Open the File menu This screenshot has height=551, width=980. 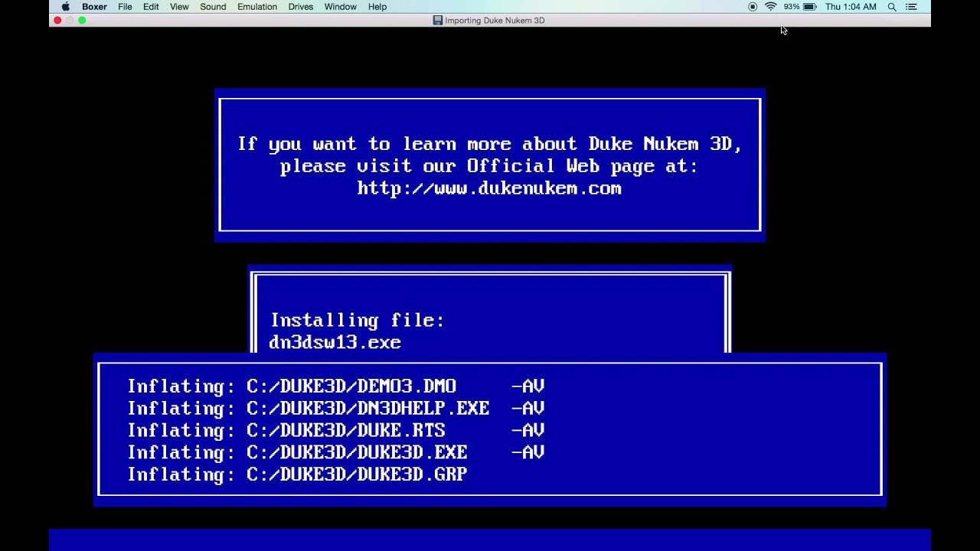[125, 7]
